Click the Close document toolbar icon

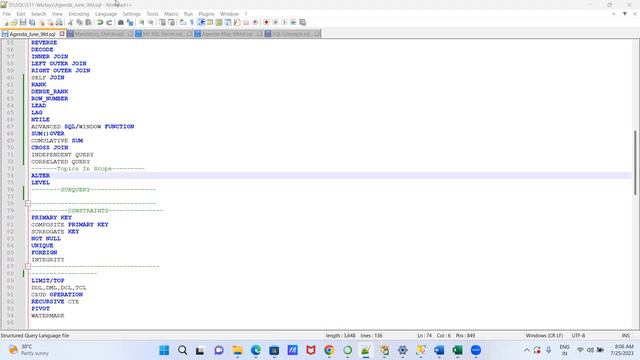pyautogui.click(x=41, y=22)
